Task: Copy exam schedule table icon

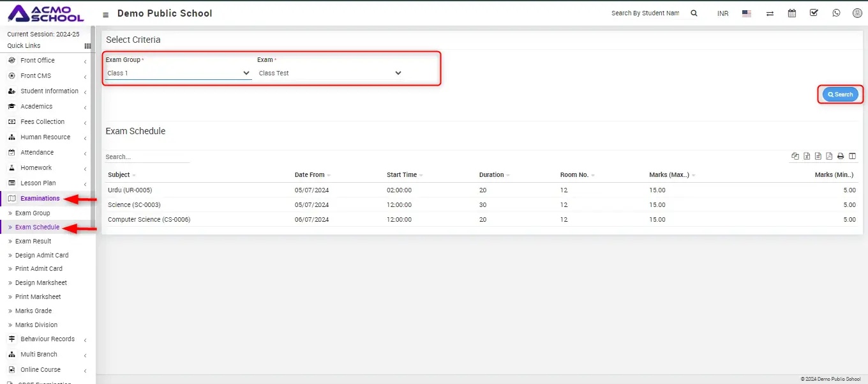Action: [795, 156]
